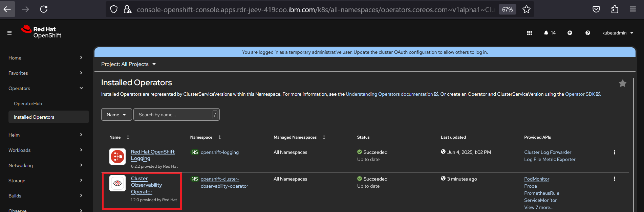Image resolution: width=644 pixels, height=212 pixels.
Task: Open the Cluster Log Forwarder API link
Action: click(548, 152)
